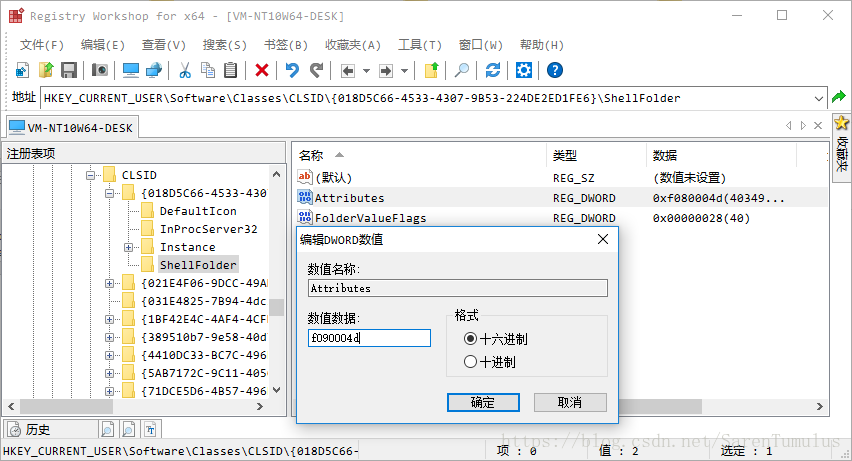Image resolution: width=852 pixels, height=461 pixels.
Task: Click the magnifier search icon
Action: 462,70
